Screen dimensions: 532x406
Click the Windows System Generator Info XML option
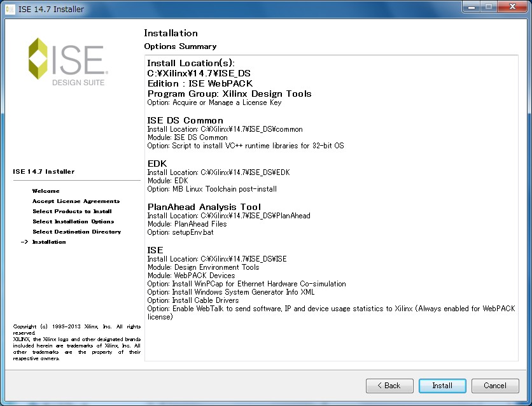tap(231, 292)
